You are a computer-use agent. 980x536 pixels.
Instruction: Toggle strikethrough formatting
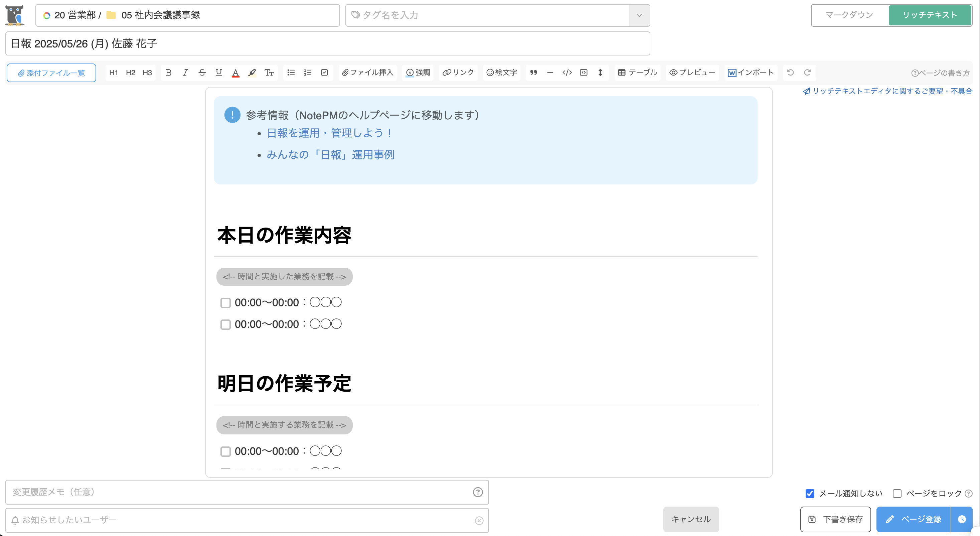[x=202, y=73]
